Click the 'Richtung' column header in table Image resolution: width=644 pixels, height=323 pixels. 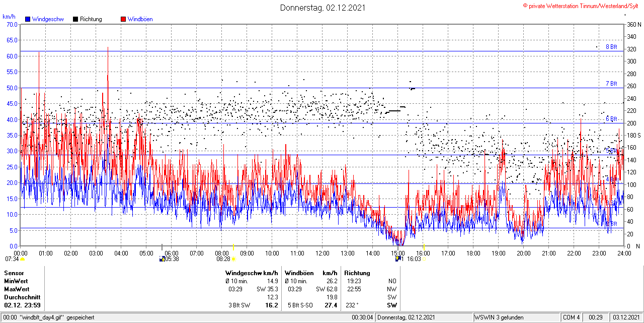coord(358,273)
